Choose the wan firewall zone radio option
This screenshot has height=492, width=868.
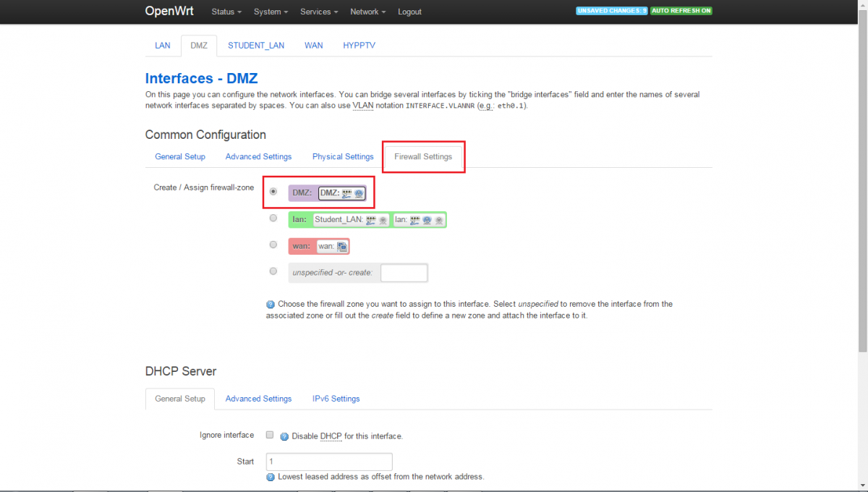273,245
